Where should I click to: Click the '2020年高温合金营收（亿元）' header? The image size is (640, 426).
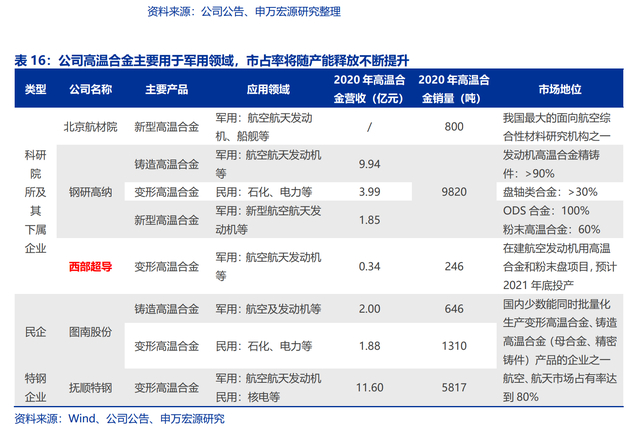(369, 89)
